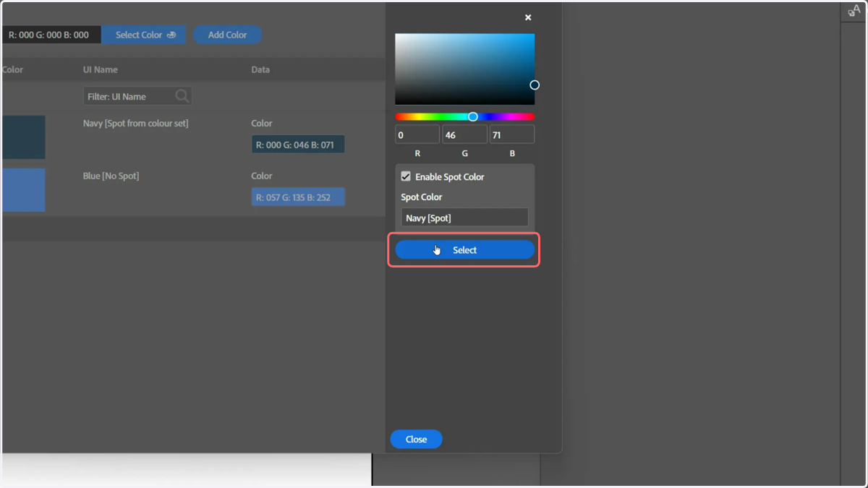Click inside the saturation color gradient field
The image size is (868, 488).
pos(464,69)
